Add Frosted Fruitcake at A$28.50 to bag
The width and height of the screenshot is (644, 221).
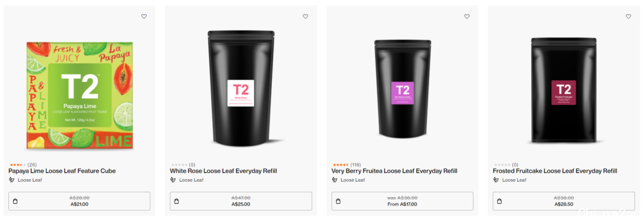[x=563, y=201]
